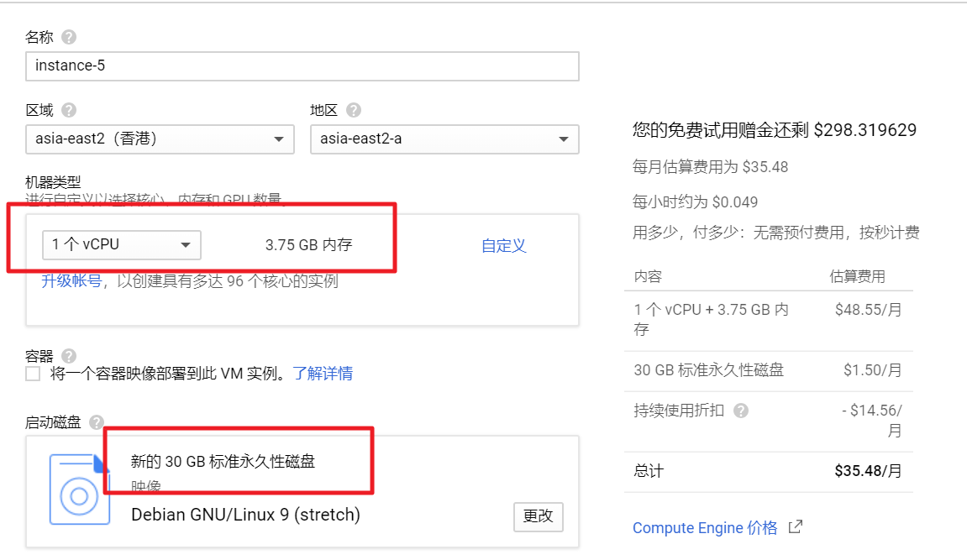Click the help icon beside 启动磁盘
This screenshot has height=560, width=967.
coord(97,421)
